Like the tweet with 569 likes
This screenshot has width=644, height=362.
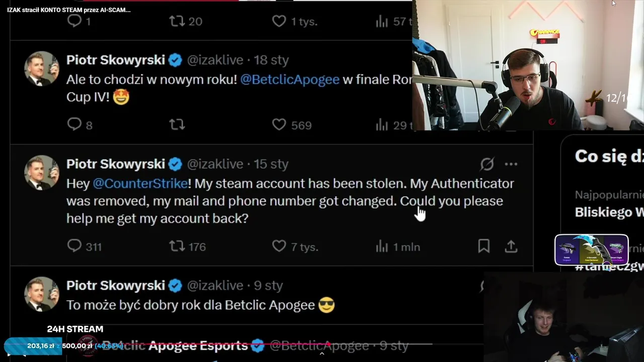pyautogui.click(x=279, y=124)
